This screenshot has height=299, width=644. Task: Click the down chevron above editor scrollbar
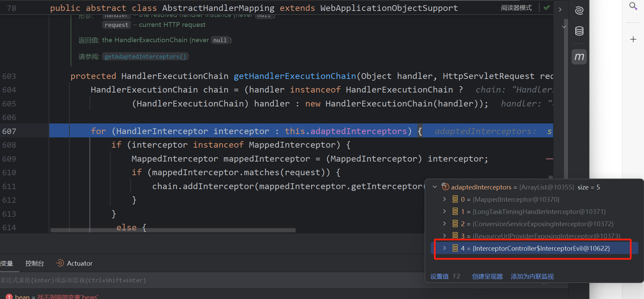pos(564,27)
